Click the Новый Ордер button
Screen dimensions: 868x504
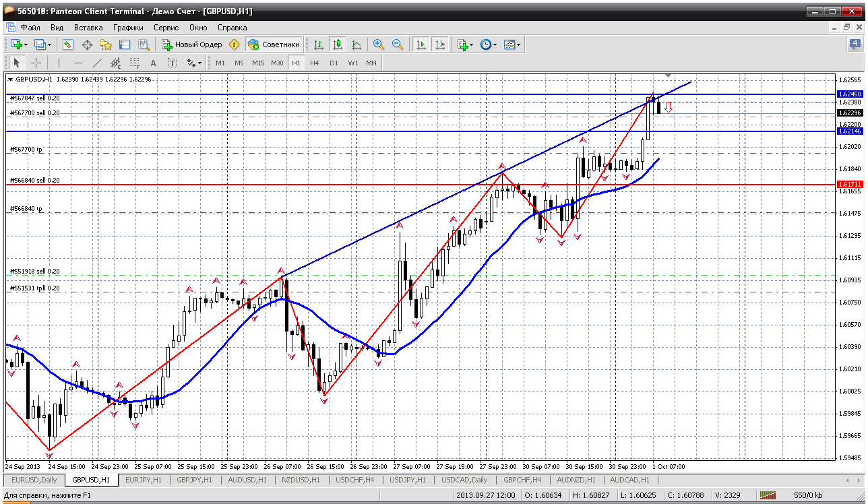192,44
